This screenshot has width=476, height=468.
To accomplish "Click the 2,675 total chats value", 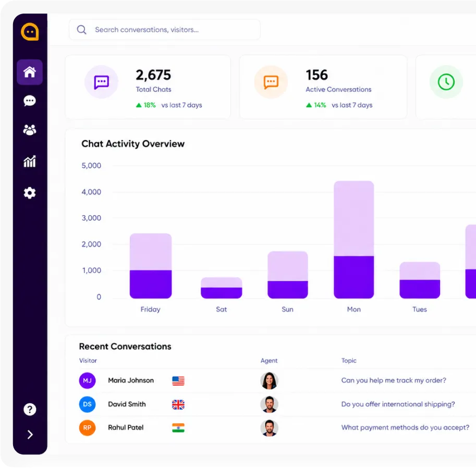I will pyautogui.click(x=153, y=75).
